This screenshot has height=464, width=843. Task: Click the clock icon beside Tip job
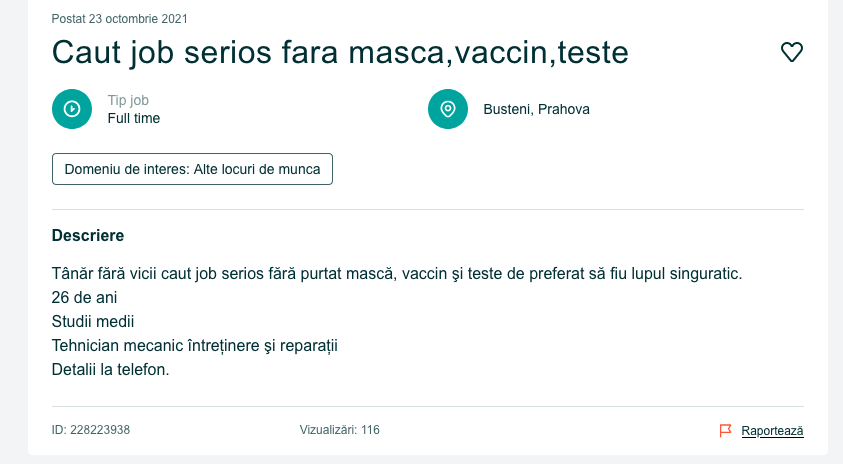pos(72,109)
